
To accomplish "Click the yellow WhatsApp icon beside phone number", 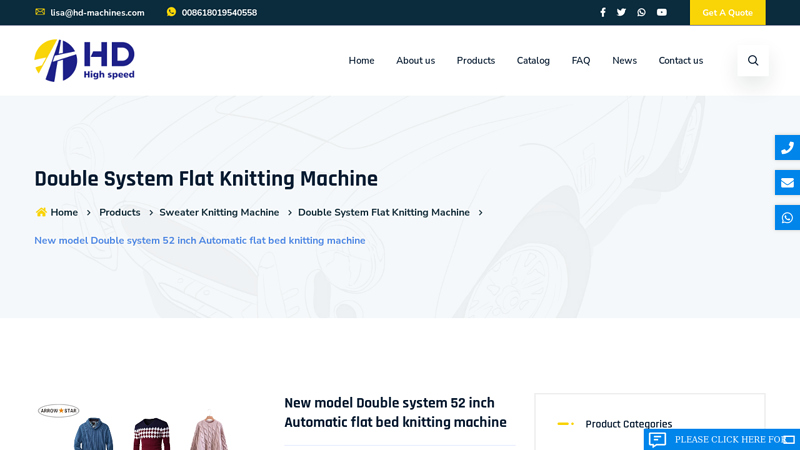I will (171, 12).
